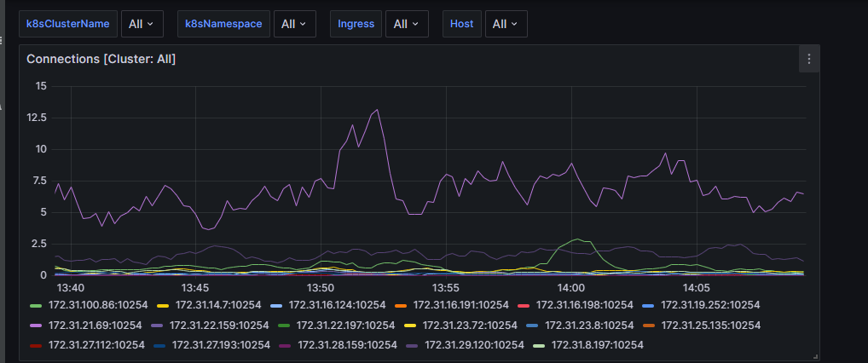
Task: Click the red color swatch for 172.31.16.198:10254
Action: pos(523,305)
